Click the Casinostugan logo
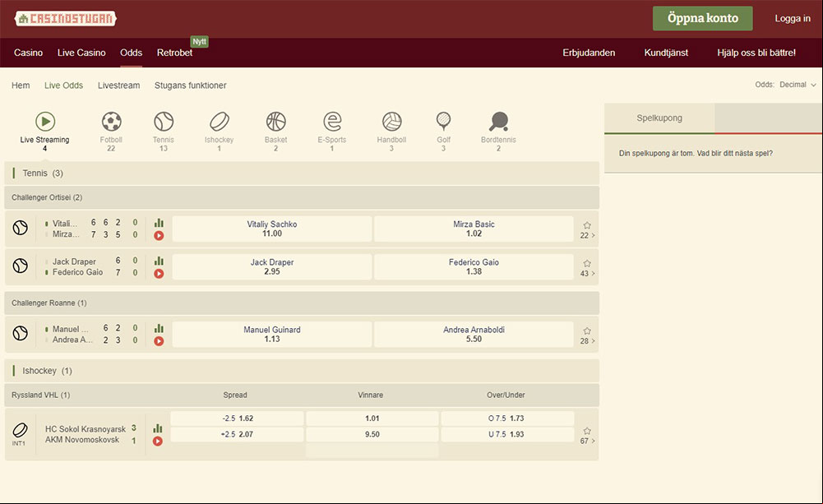Viewport: 823px width, 504px height. point(66,18)
